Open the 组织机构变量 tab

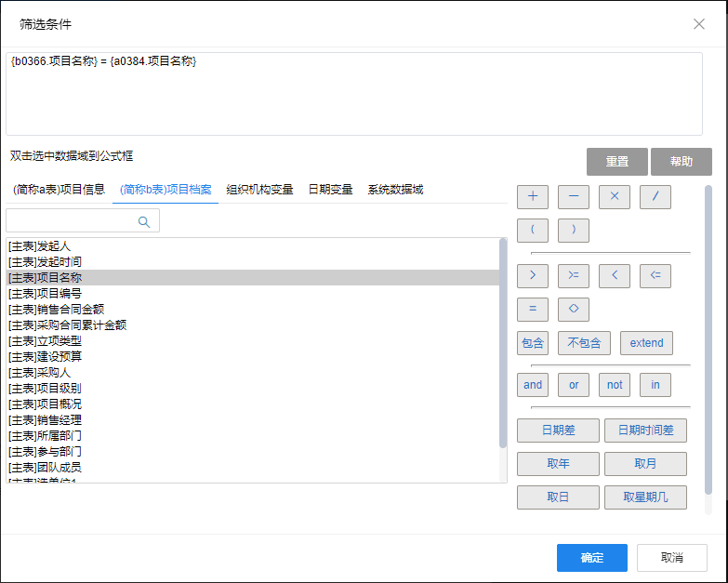[259, 190]
